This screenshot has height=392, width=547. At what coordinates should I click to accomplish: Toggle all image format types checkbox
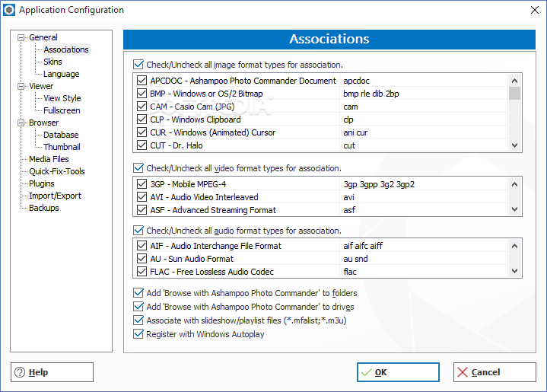point(138,65)
